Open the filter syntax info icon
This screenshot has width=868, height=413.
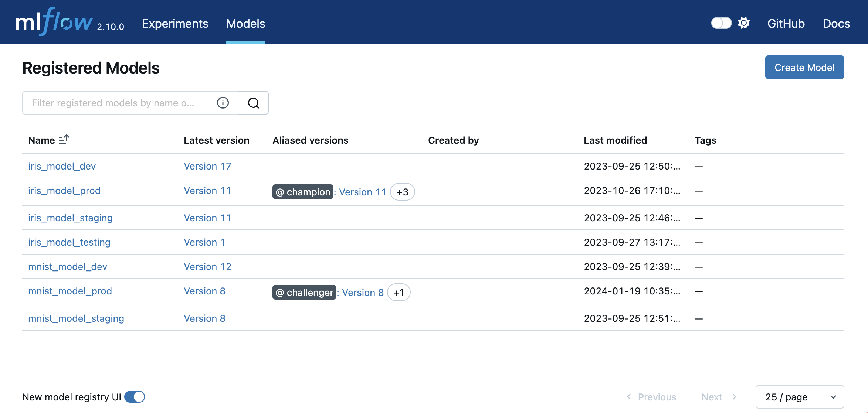(222, 103)
